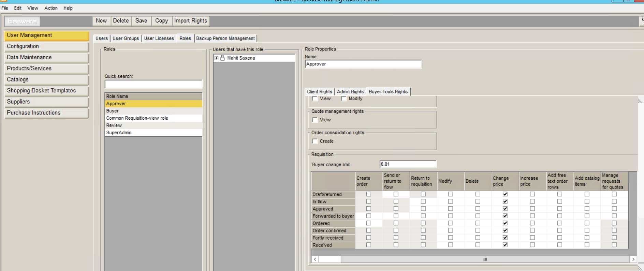Open the Action menu

pyautogui.click(x=51, y=8)
